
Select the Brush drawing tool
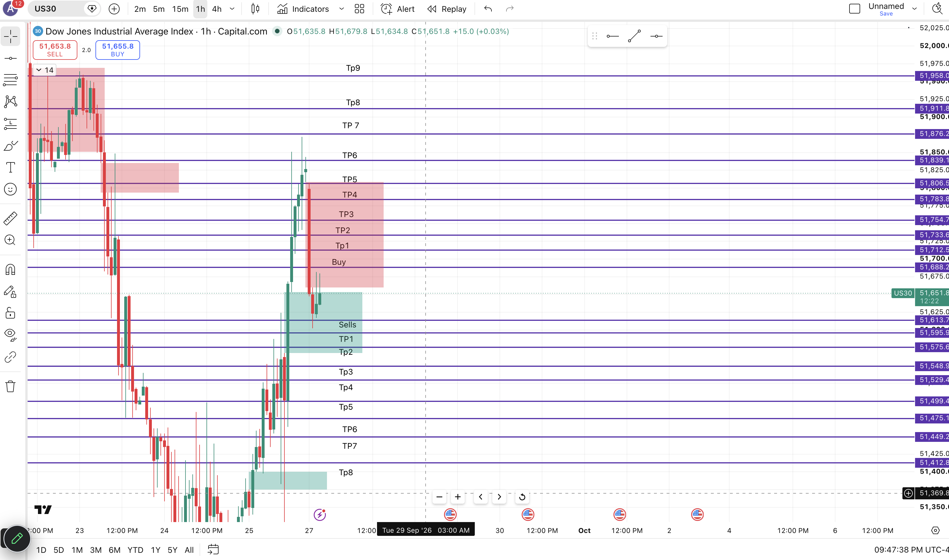click(x=11, y=146)
